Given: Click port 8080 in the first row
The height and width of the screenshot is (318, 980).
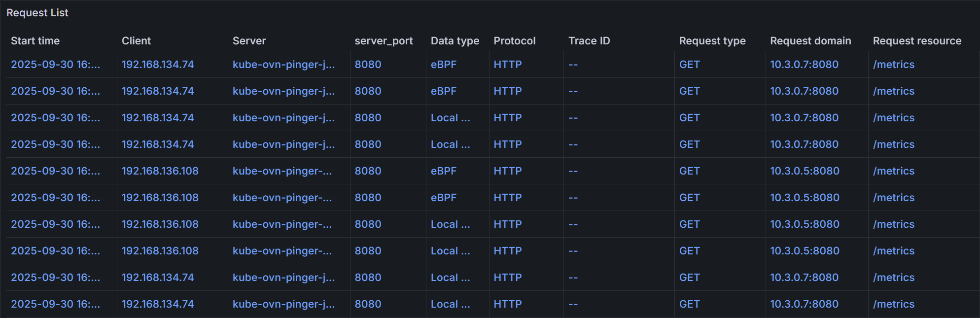Looking at the screenshot, I should [x=368, y=65].
